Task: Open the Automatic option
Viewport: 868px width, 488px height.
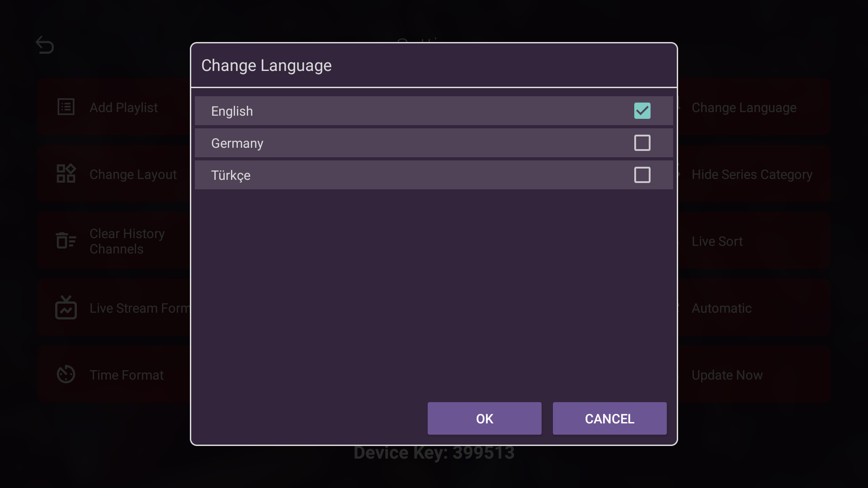Action: (x=721, y=308)
